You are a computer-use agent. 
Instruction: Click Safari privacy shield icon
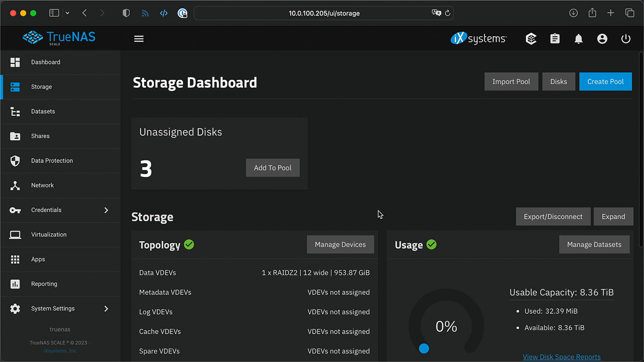[x=126, y=13]
